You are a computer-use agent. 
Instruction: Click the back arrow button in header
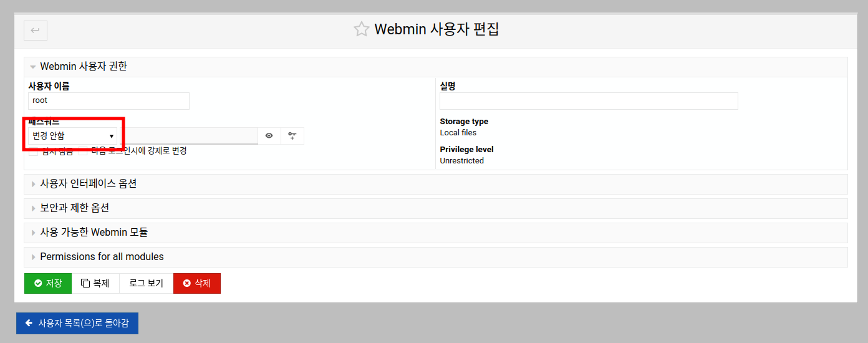pos(36,30)
